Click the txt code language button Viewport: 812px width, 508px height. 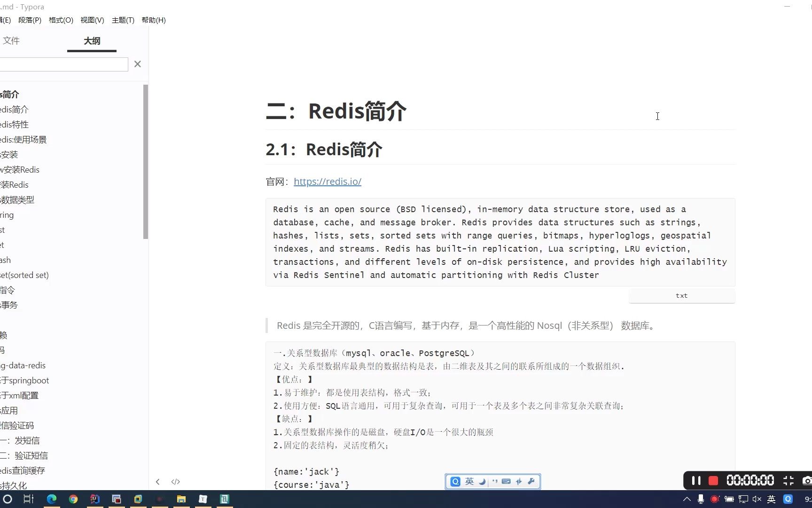(x=681, y=295)
